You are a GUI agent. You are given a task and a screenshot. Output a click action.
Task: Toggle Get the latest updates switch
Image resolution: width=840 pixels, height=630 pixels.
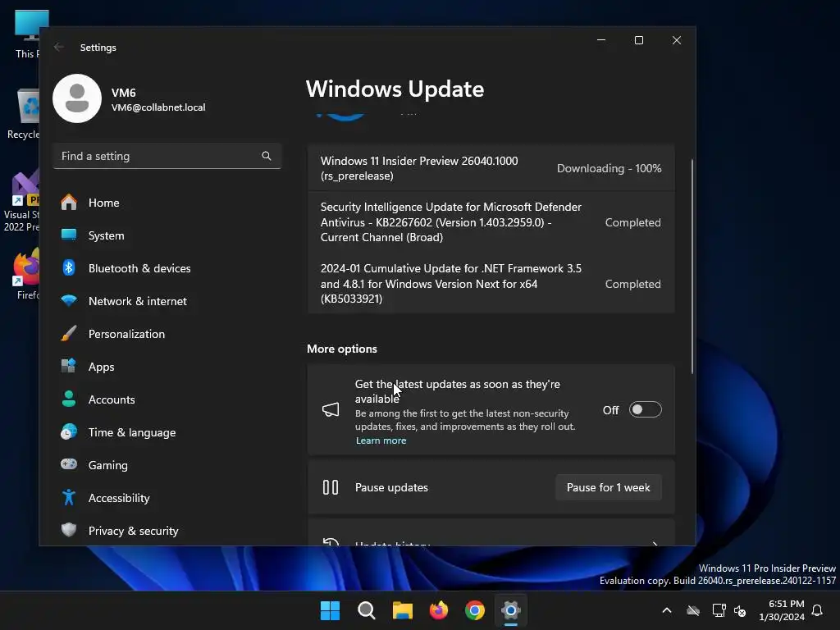(645, 410)
